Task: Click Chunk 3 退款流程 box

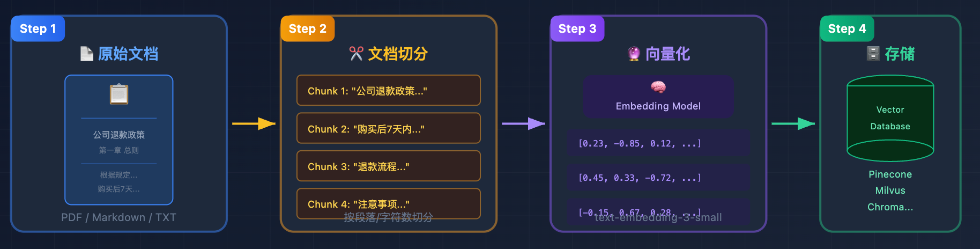Action: click(389, 166)
